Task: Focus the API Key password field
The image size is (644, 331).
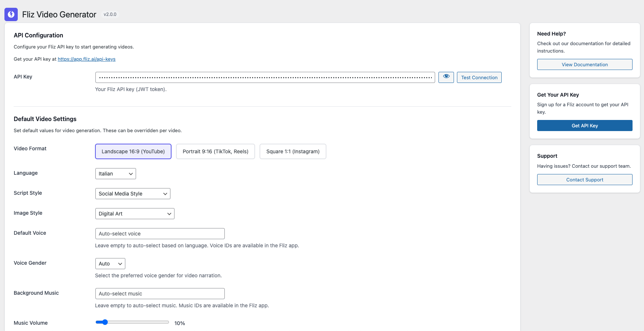Action: (x=265, y=77)
